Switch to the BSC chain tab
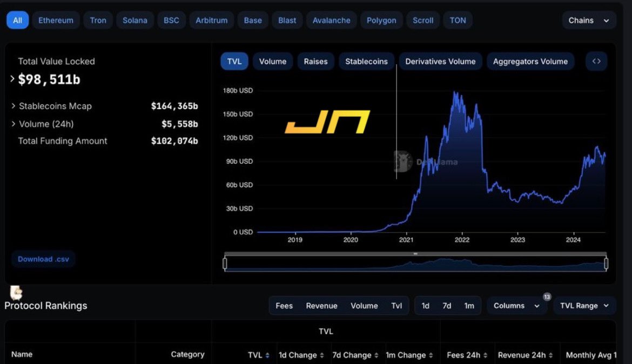This screenshot has height=364, width=632. tap(171, 20)
